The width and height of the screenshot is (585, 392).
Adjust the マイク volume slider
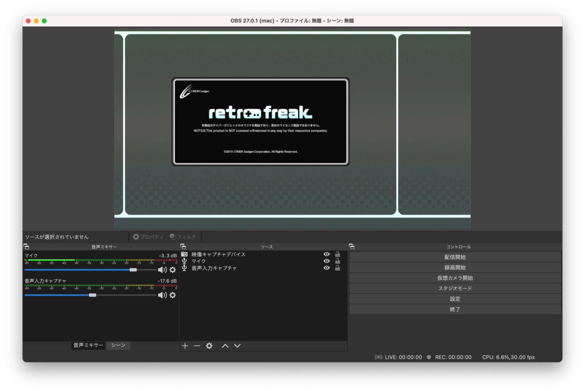90,270
